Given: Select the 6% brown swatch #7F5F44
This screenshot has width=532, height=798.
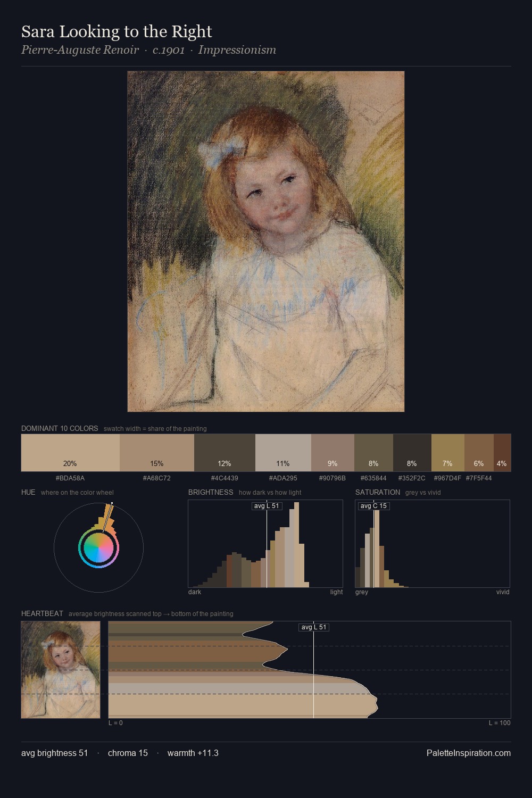Looking at the screenshot, I should (x=479, y=453).
